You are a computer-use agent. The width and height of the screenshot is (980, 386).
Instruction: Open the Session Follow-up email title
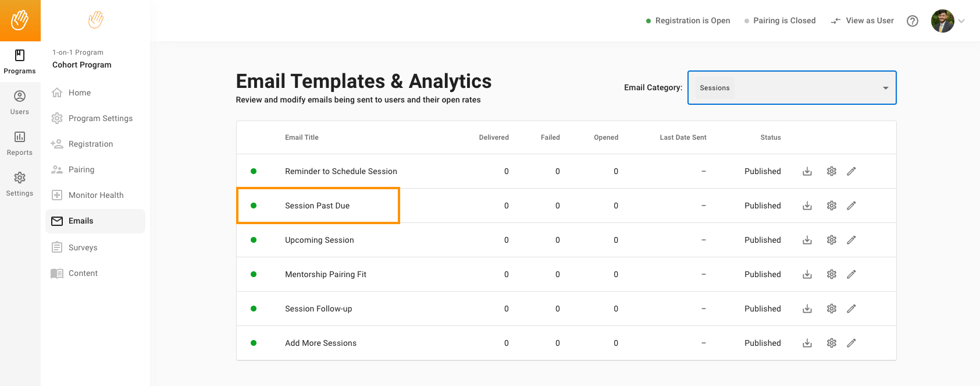(x=318, y=309)
